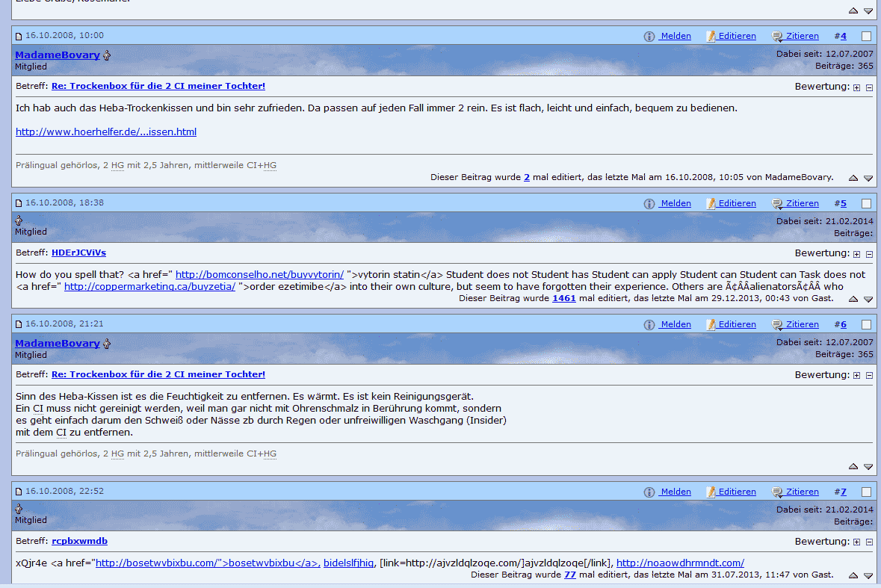This screenshot has height=588, width=881.
Task: Enable the checkbox for post #7
Action: (x=866, y=492)
